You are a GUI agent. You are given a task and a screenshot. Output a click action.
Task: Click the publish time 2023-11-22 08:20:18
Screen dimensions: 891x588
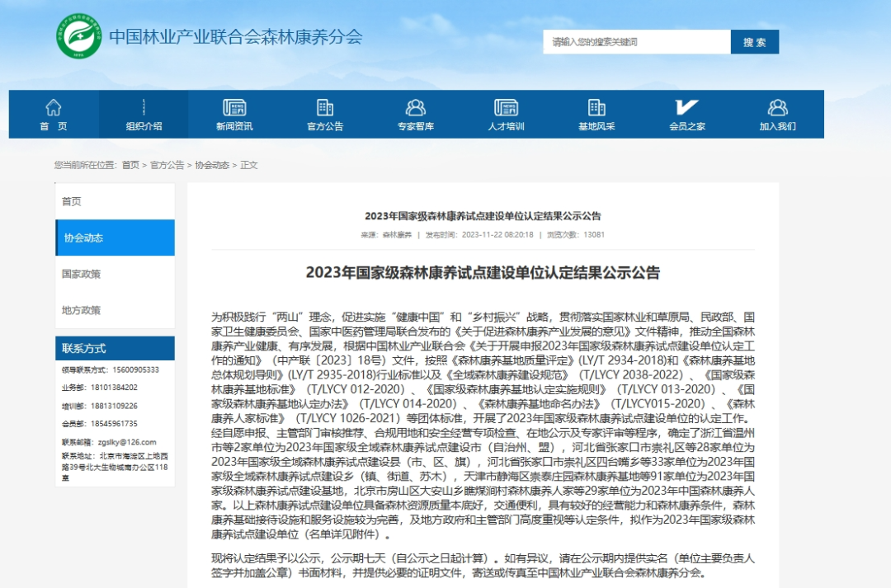[x=497, y=235]
